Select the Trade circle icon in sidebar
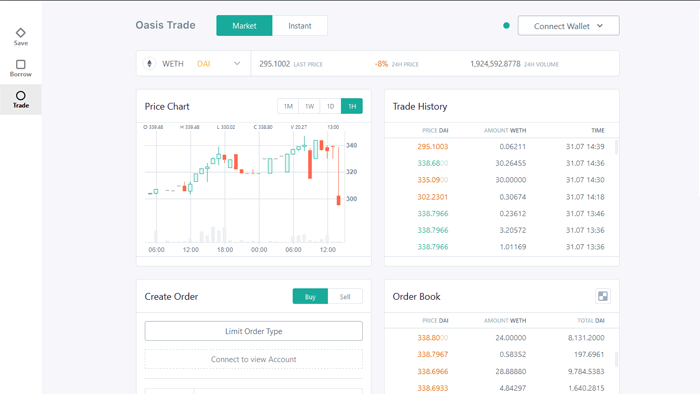This screenshot has width=700, height=394. 21,95
